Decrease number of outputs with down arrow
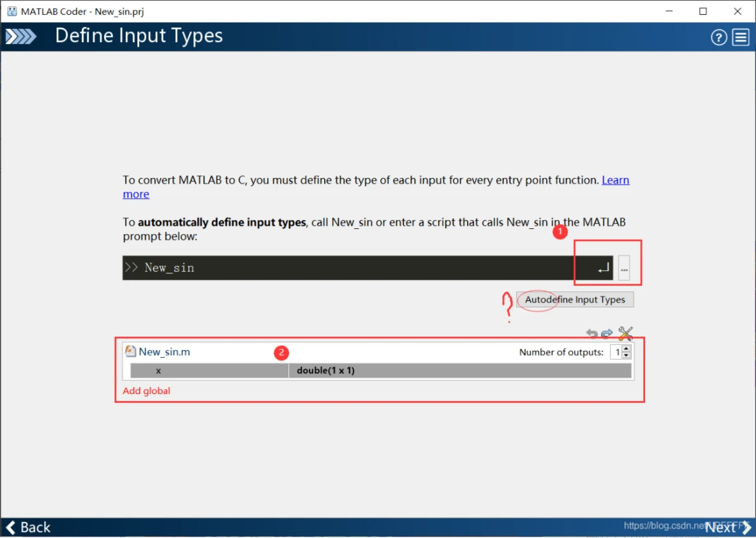Viewport: 756px width, 538px height. pos(626,356)
